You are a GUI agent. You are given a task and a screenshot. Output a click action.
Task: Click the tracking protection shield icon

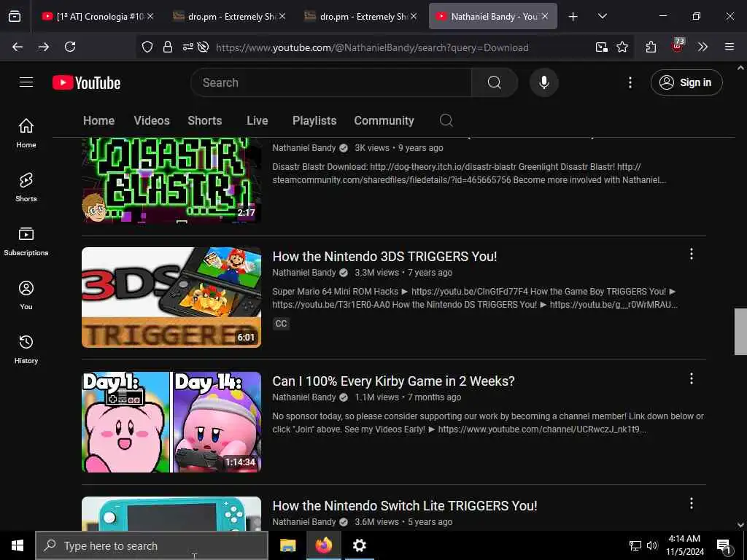(x=147, y=47)
